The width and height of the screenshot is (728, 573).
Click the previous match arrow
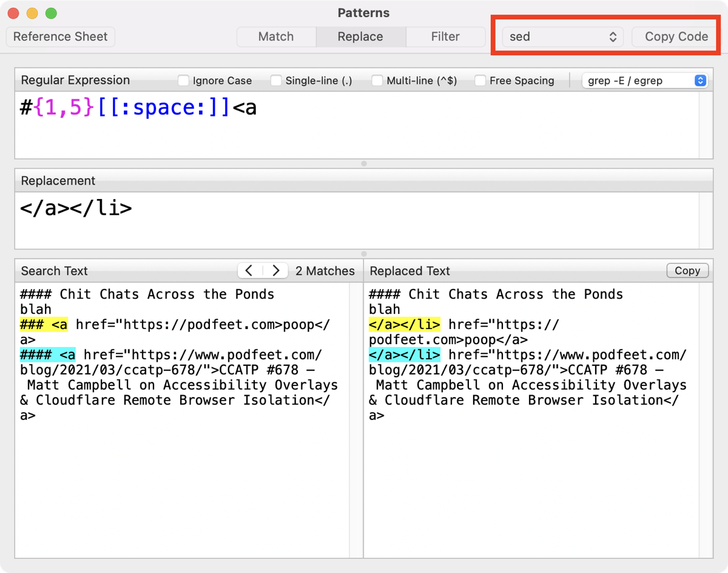click(249, 271)
